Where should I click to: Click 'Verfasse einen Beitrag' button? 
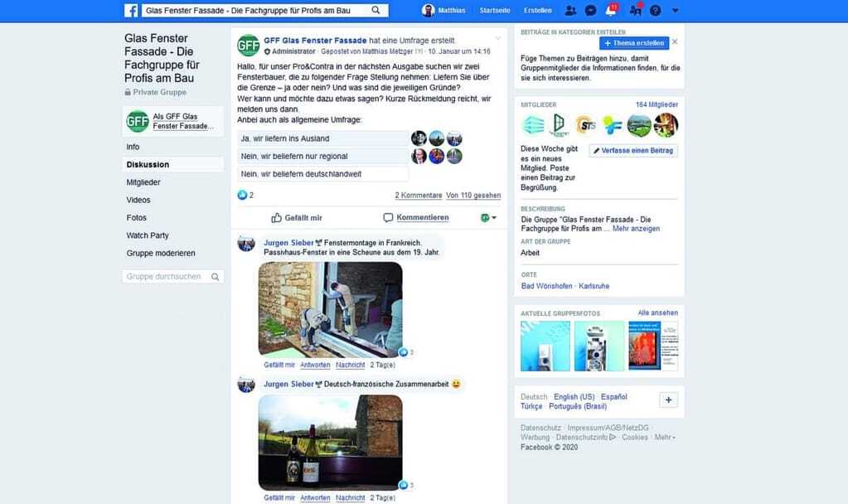[633, 151]
